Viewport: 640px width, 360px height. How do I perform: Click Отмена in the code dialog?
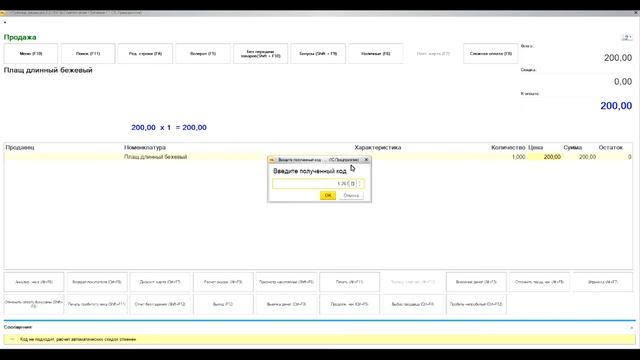tap(351, 196)
